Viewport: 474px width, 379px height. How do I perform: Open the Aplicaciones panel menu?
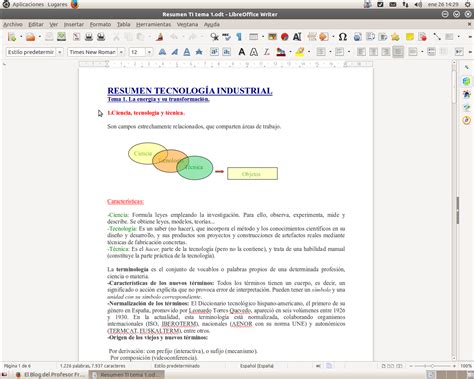(x=28, y=4)
